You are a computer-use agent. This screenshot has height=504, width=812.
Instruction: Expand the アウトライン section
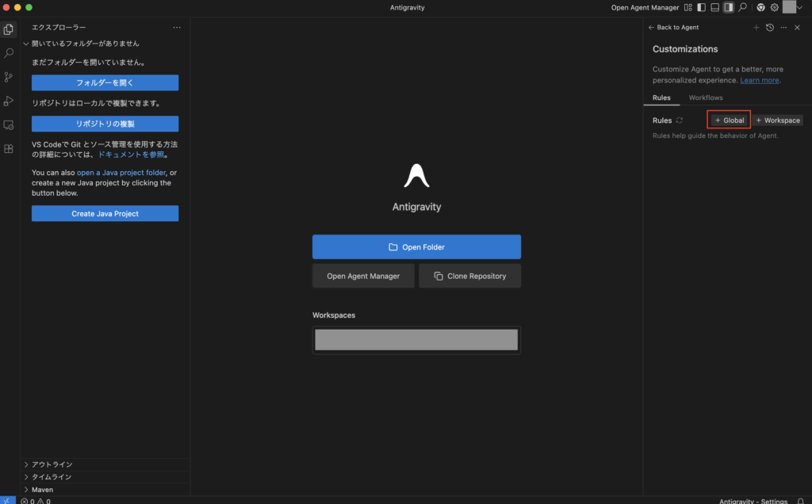52,464
